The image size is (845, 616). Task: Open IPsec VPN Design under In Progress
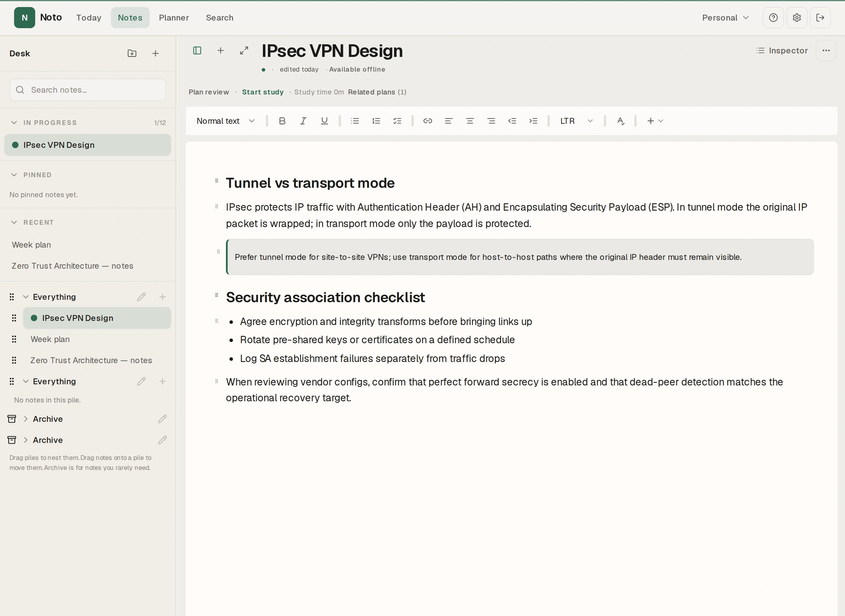88,145
